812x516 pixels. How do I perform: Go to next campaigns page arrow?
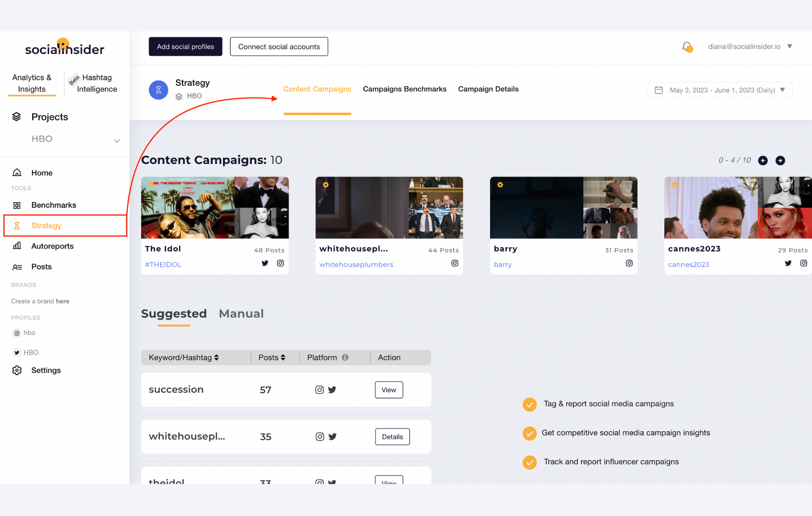780,160
